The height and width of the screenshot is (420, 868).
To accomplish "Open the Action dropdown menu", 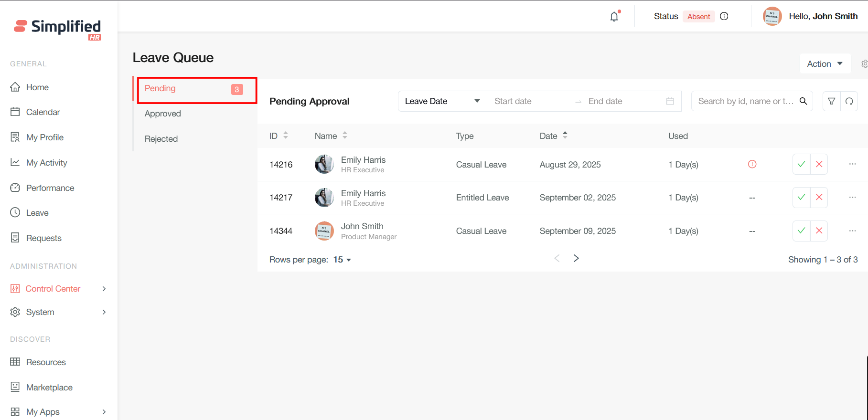I will point(825,64).
